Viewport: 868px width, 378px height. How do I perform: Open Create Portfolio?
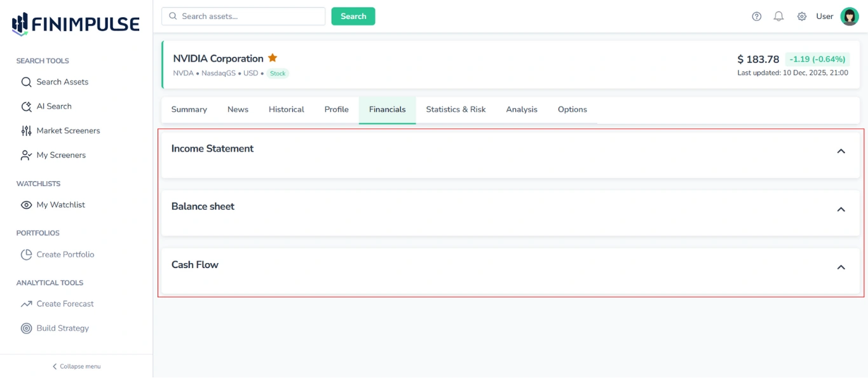pyautogui.click(x=62, y=254)
